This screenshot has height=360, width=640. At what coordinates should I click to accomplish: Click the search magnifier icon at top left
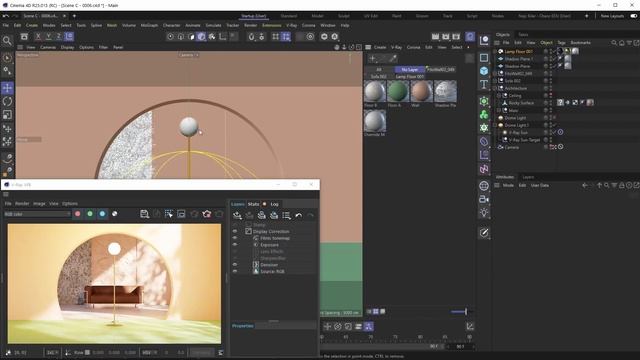(7, 40)
